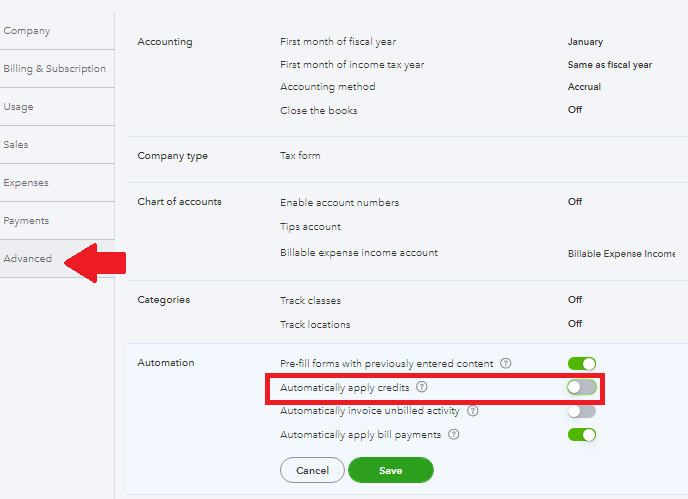This screenshot has width=688, height=499.
Task: Open the Expenses settings tab
Action: [x=26, y=183]
